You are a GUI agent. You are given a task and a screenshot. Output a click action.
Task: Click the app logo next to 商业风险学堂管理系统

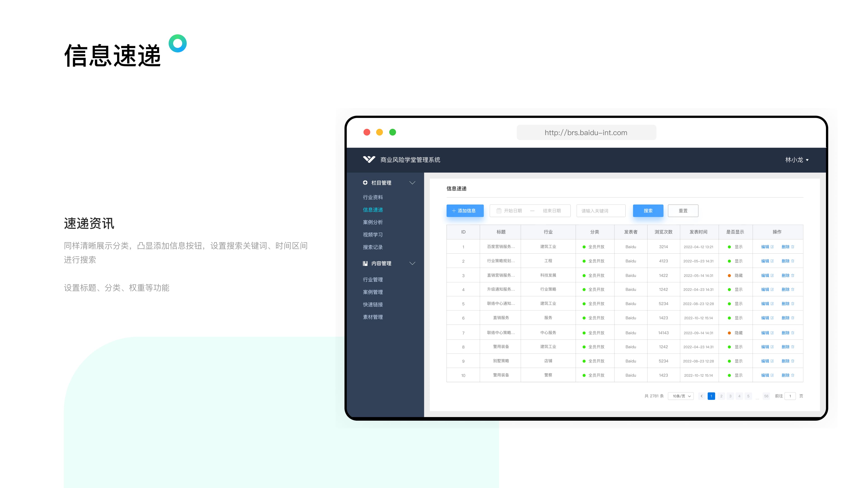[369, 159]
